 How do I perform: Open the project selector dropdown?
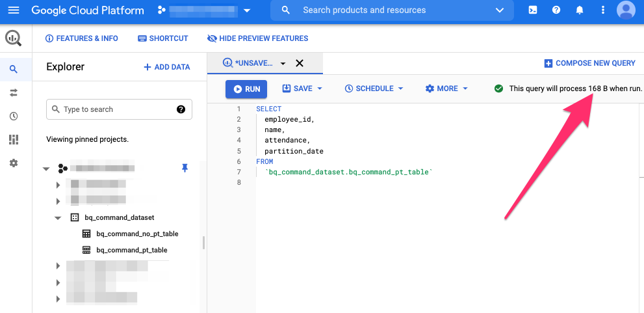(x=204, y=10)
